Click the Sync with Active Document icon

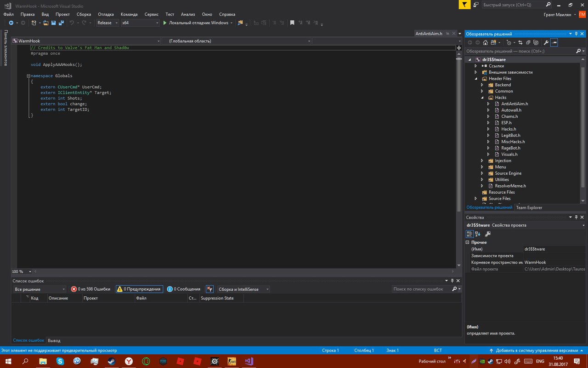pos(521,43)
